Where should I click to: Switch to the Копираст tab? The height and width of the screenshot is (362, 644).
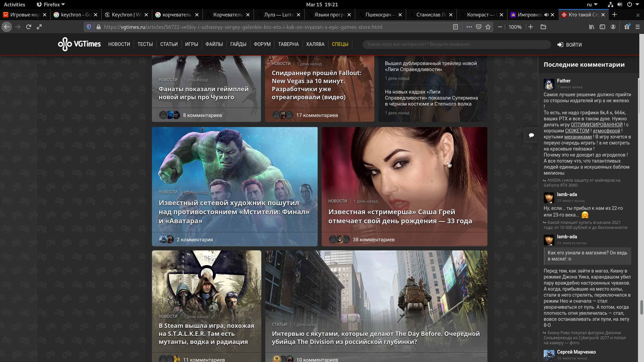(482, 15)
